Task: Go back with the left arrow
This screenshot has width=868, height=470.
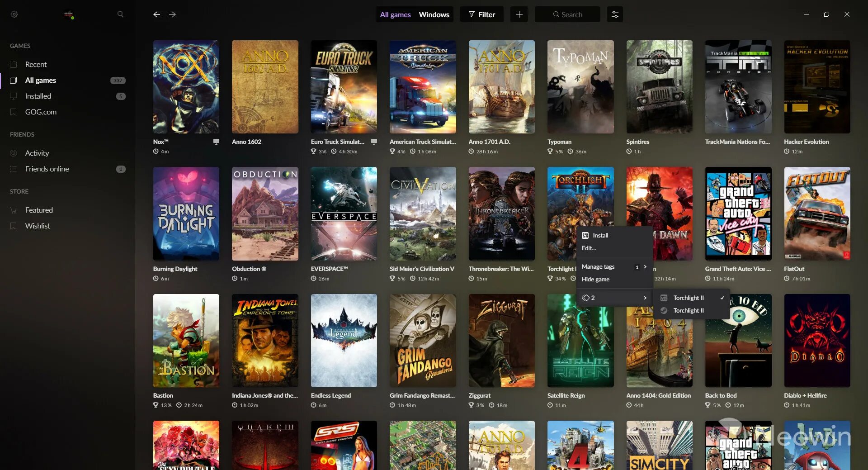Action: pyautogui.click(x=156, y=14)
